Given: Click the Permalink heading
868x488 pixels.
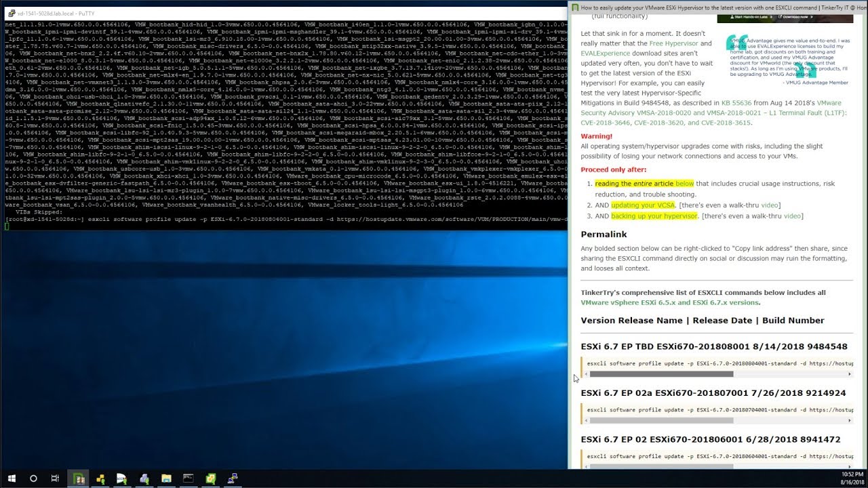Looking at the screenshot, I should [604, 235].
